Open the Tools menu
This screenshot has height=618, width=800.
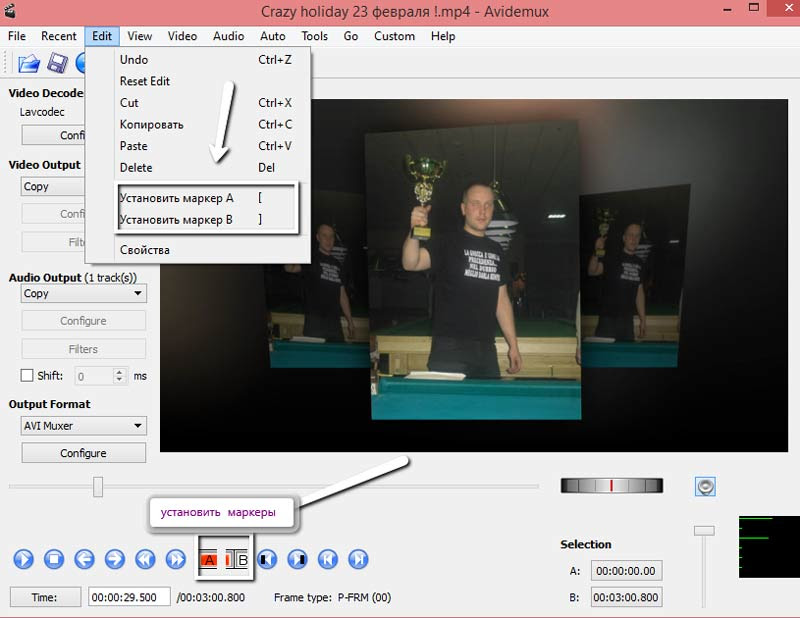(x=314, y=36)
